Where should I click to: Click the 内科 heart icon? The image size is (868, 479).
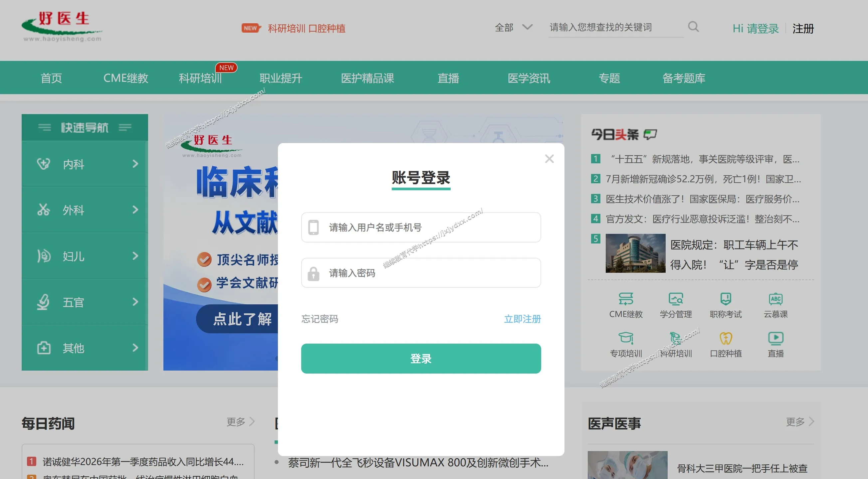44,164
